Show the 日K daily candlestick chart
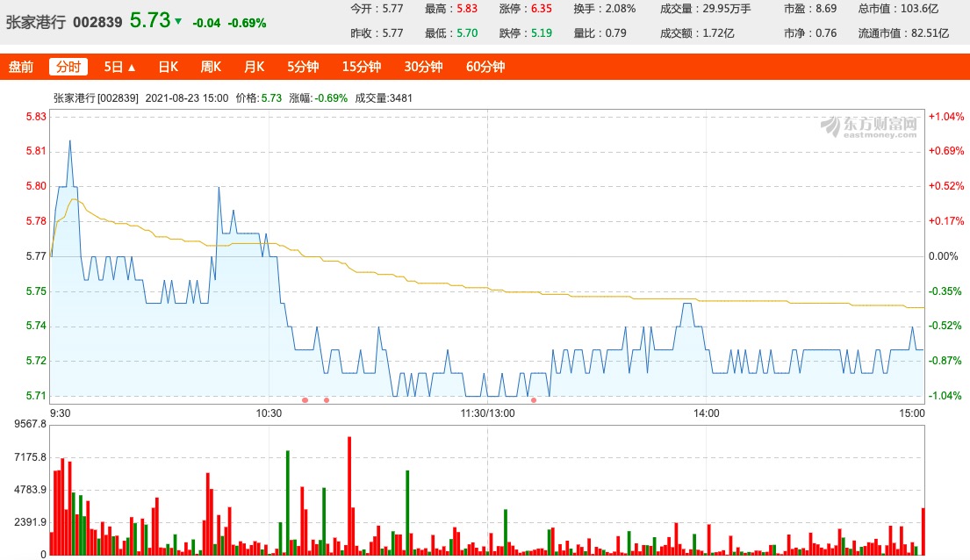Screen dimensions: 970x560 click(169, 67)
